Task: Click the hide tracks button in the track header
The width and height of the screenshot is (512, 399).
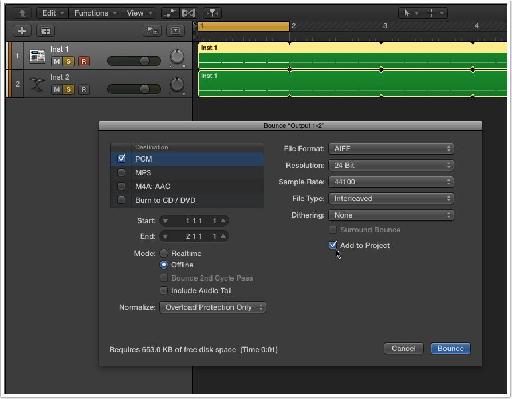Action: tap(175, 31)
